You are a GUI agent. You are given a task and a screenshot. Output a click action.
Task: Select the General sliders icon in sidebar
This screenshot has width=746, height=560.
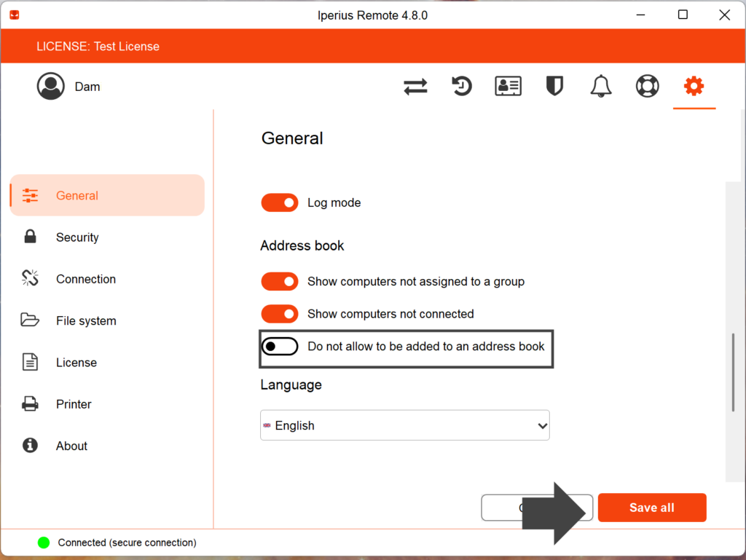point(30,195)
